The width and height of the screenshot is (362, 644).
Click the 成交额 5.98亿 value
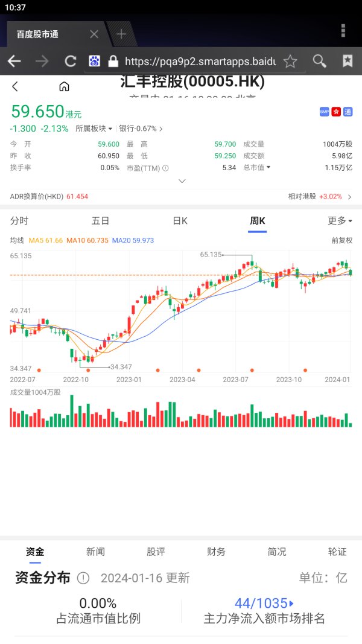342,156
